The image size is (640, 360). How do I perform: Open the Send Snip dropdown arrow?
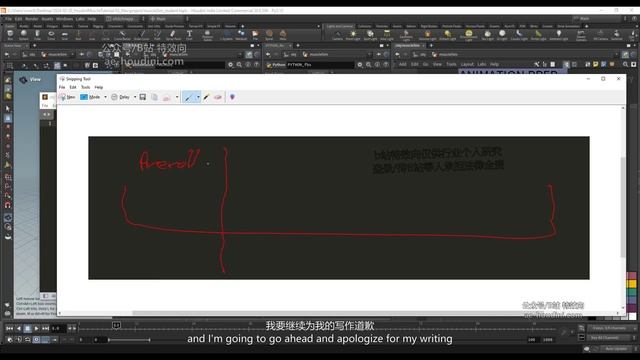[x=177, y=97]
